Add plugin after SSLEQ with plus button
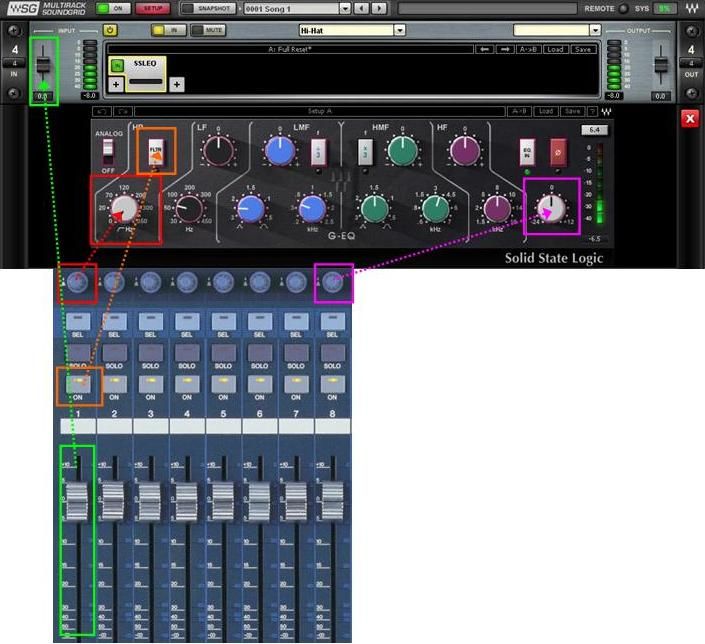 [x=176, y=84]
